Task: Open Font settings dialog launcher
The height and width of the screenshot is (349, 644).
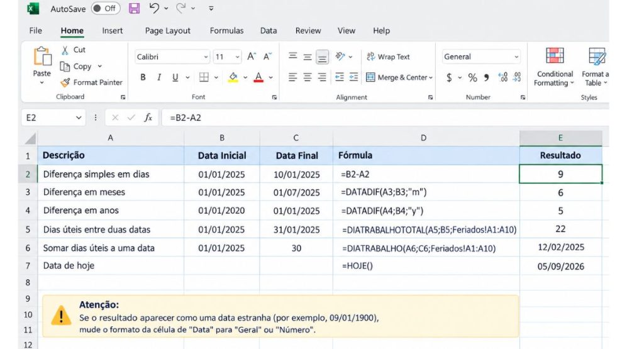Action: (x=274, y=97)
